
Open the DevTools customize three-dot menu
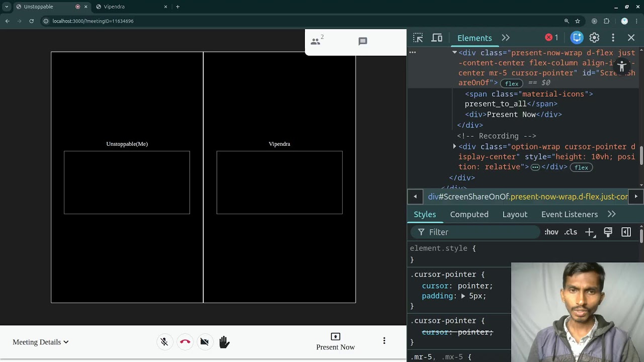613,38
